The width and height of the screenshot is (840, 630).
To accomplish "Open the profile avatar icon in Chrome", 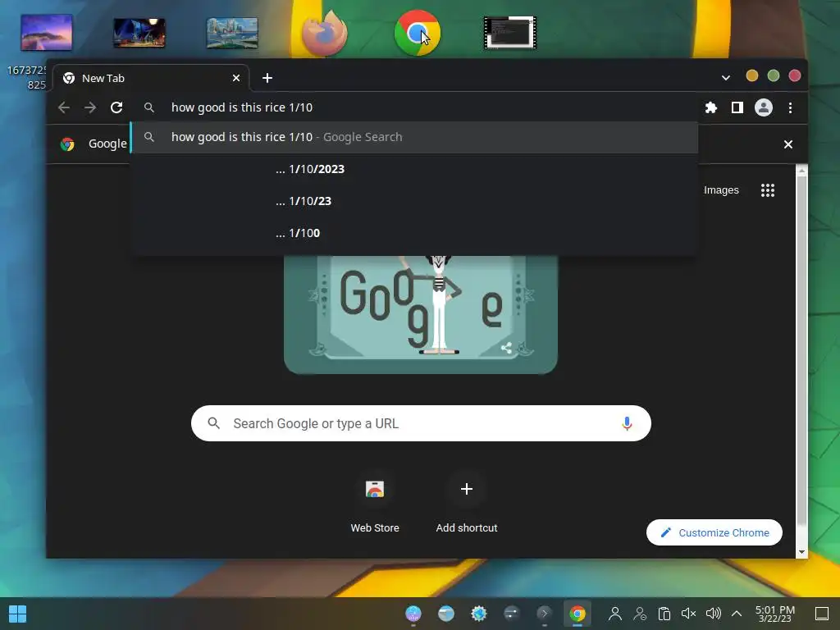I will pyautogui.click(x=764, y=107).
